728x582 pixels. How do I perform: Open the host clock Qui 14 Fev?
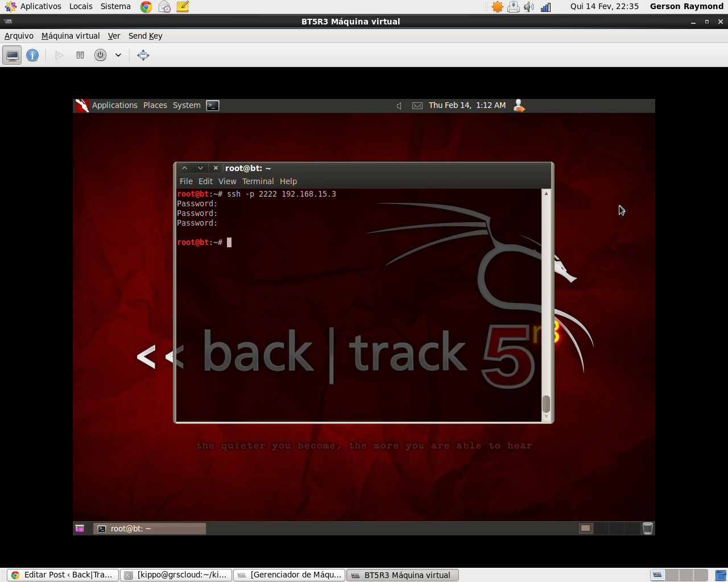click(x=604, y=6)
